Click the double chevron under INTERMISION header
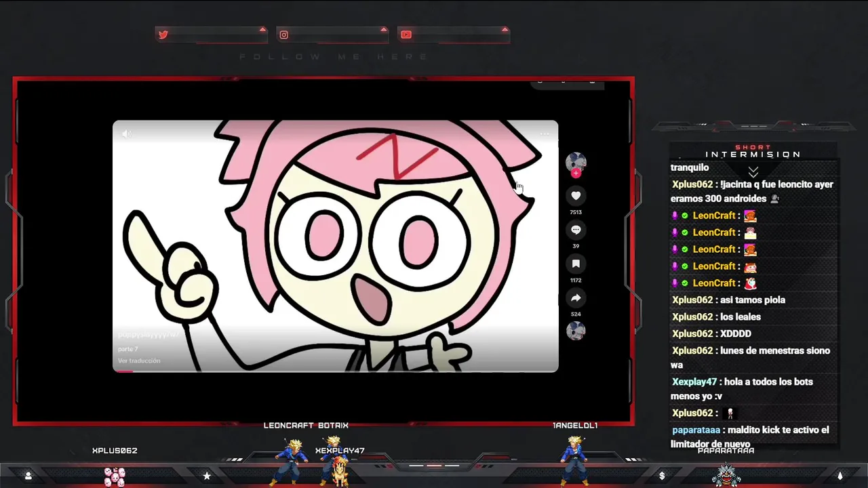The width and height of the screenshot is (868, 488). [x=753, y=171]
